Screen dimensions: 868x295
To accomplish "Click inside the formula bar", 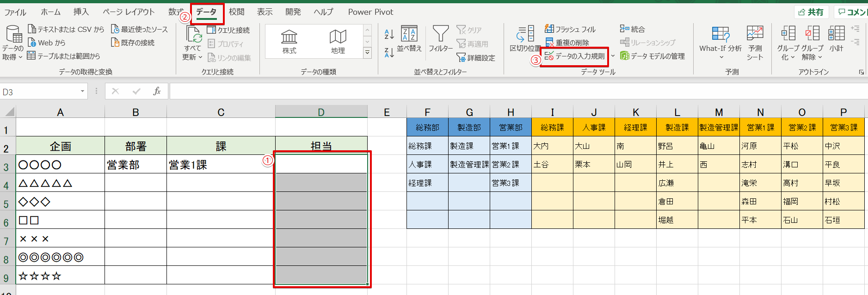I will pos(509,92).
